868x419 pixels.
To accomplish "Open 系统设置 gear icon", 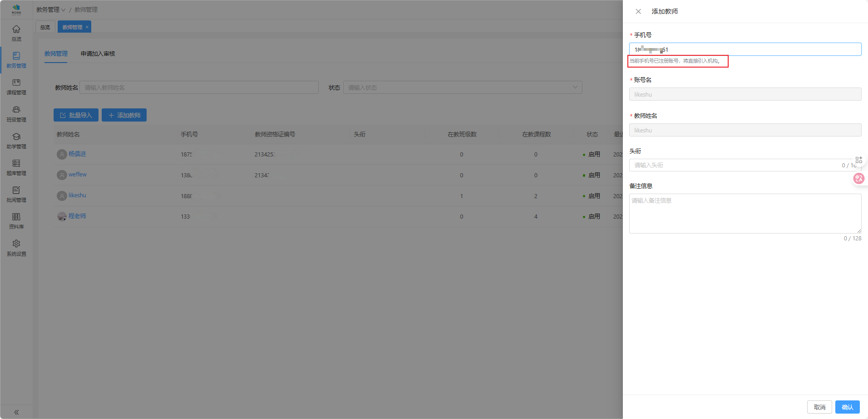I will coord(16,248).
